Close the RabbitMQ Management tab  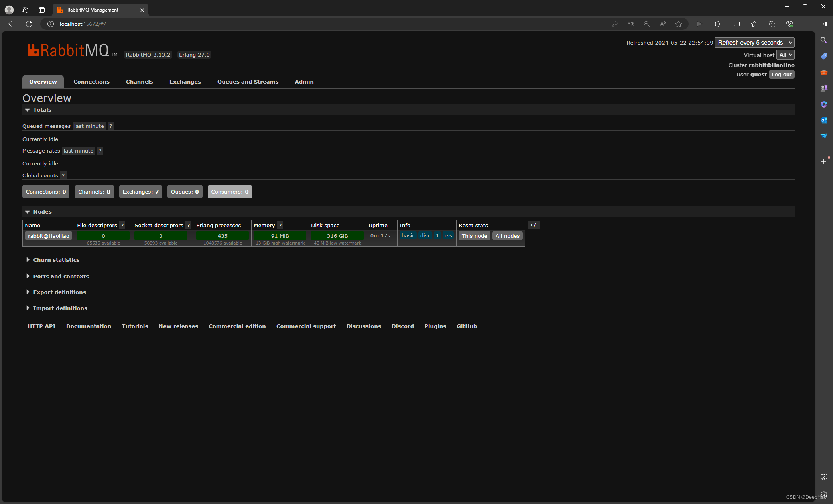[x=142, y=10]
